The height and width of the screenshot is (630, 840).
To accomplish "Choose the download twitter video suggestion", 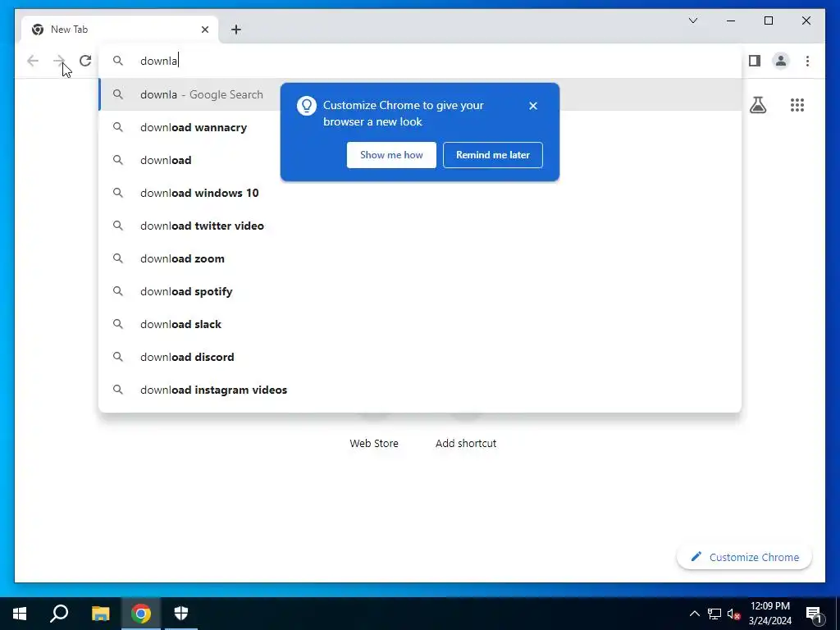I will [x=421, y=226].
